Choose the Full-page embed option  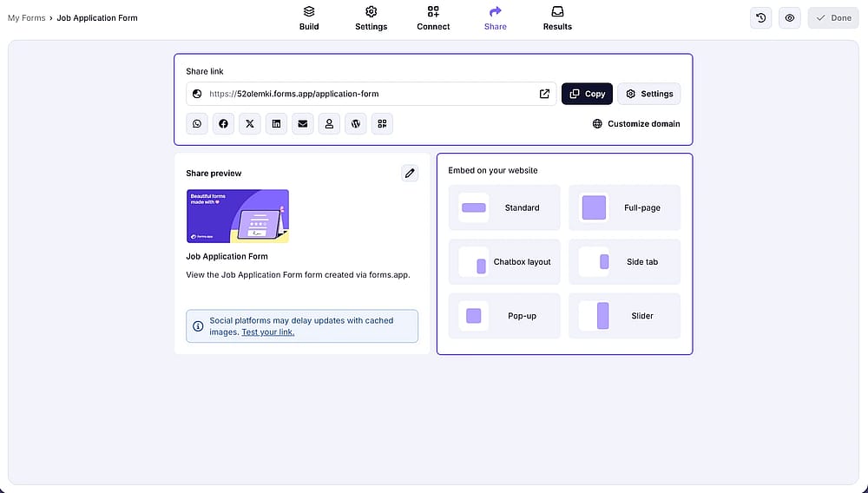tap(624, 207)
